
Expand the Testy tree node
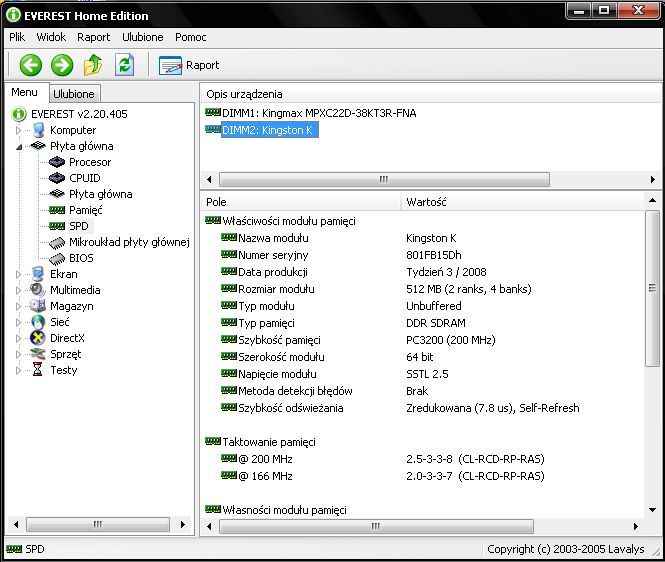pyautogui.click(x=18, y=370)
